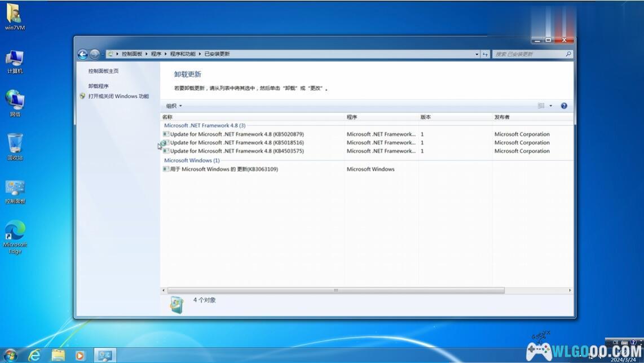Click the Windows Start button

click(10, 355)
